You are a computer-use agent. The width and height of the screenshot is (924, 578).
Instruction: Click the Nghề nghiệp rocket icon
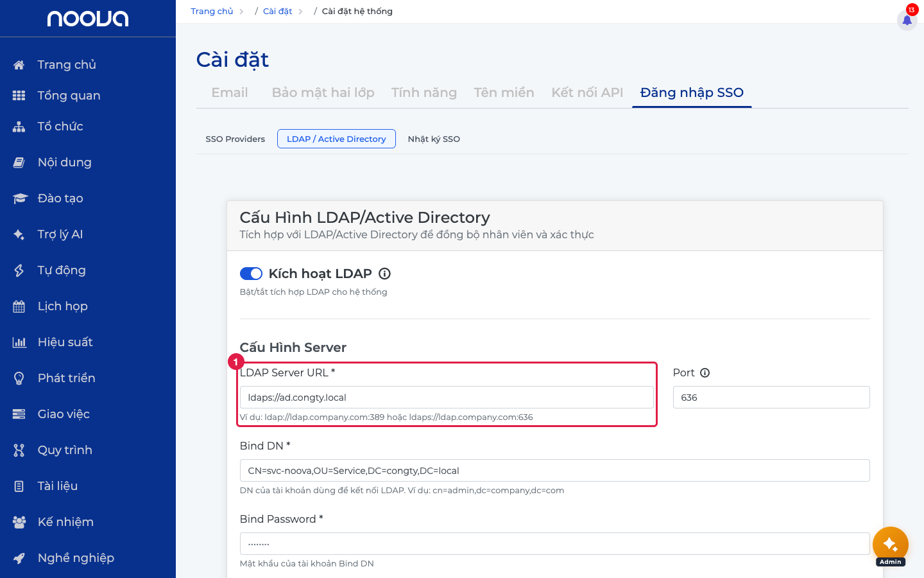click(x=19, y=558)
